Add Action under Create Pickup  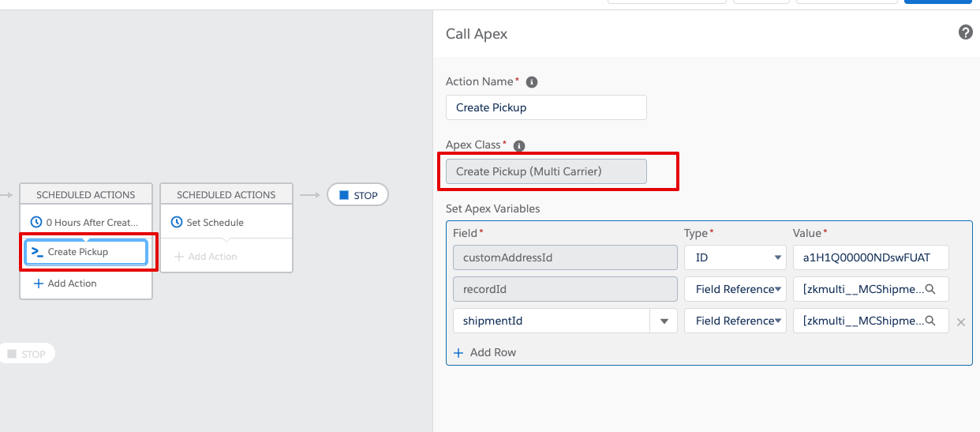click(65, 284)
